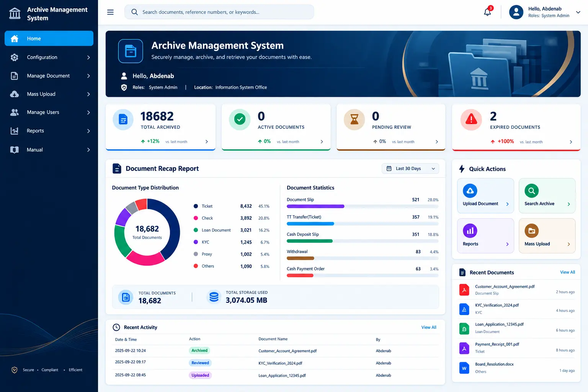Expand the Manage Users submenu chevron
Viewport: 588px width, 392px height.
(88, 113)
